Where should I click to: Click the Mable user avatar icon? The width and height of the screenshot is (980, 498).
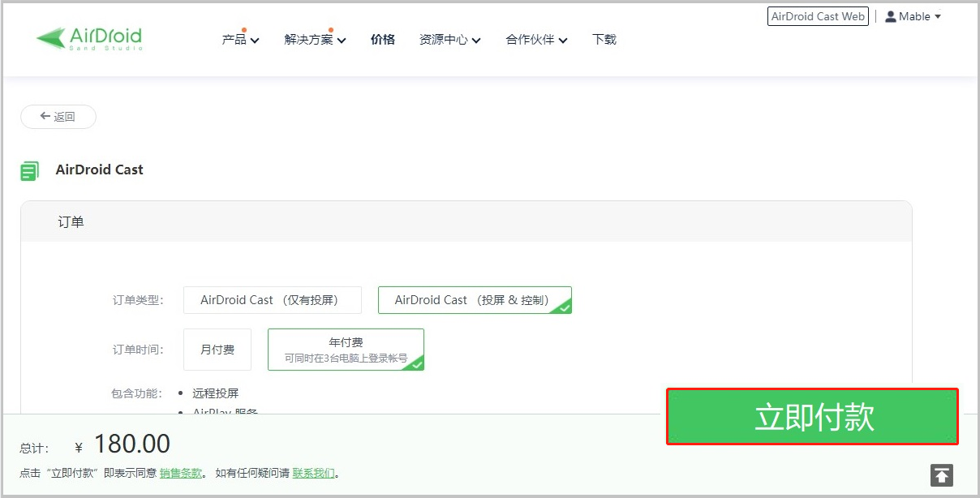pos(890,16)
